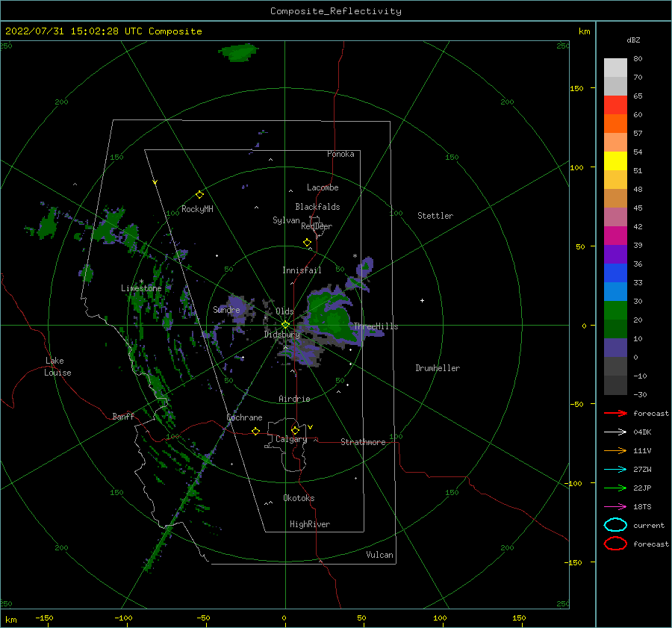The width and height of the screenshot is (672, 628).
Task: Select the white 04DK arrow symbol
Action: click(x=615, y=432)
